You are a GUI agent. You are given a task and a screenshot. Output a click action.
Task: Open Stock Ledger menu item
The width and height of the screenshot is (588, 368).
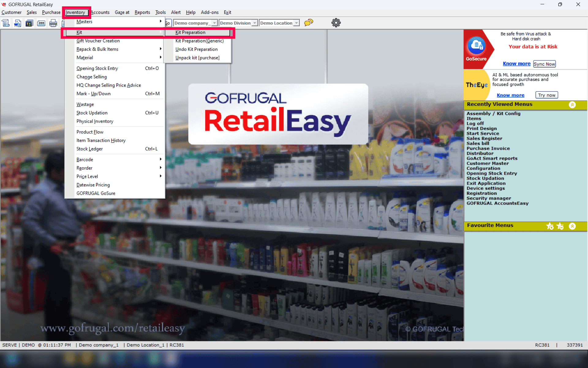(x=89, y=149)
